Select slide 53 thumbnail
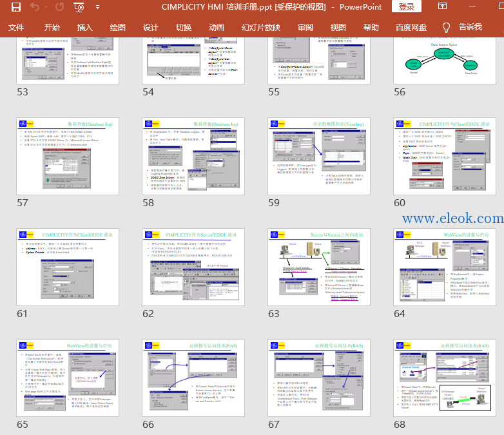504x435 pixels. 68,61
